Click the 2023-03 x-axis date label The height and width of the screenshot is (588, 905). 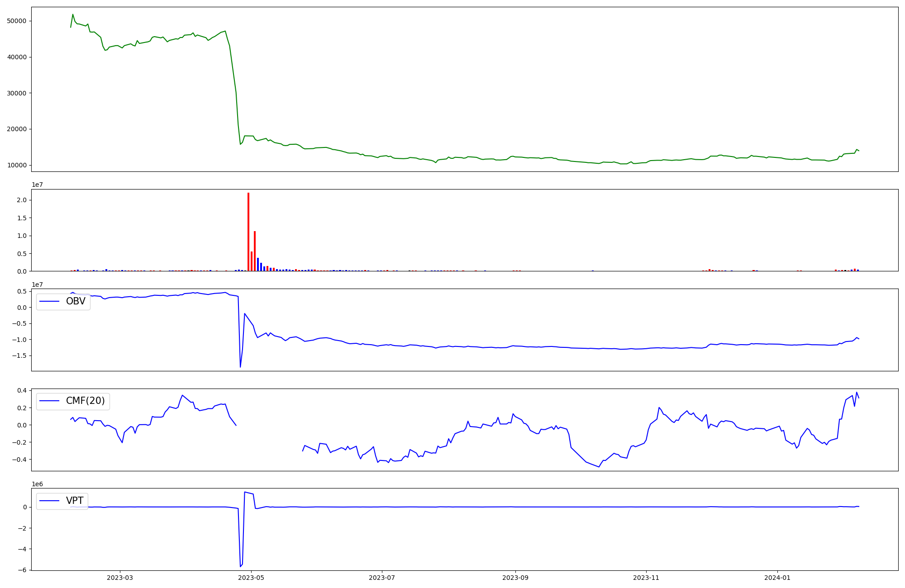click(x=120, y=578)
